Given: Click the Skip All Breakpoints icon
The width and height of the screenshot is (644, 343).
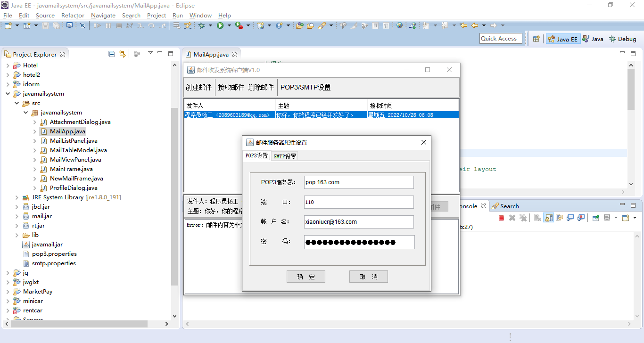Looking at the screenshot, I should click(x=83, y=25).
